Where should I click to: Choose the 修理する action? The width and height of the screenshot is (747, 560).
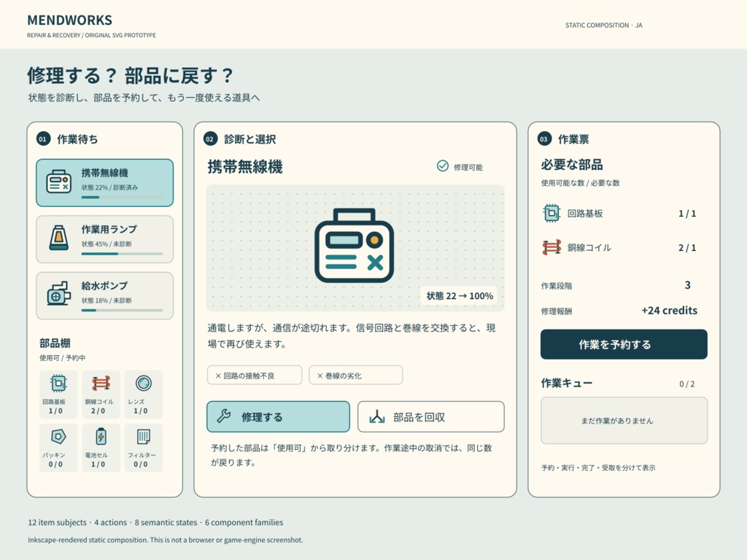point(278,416)
